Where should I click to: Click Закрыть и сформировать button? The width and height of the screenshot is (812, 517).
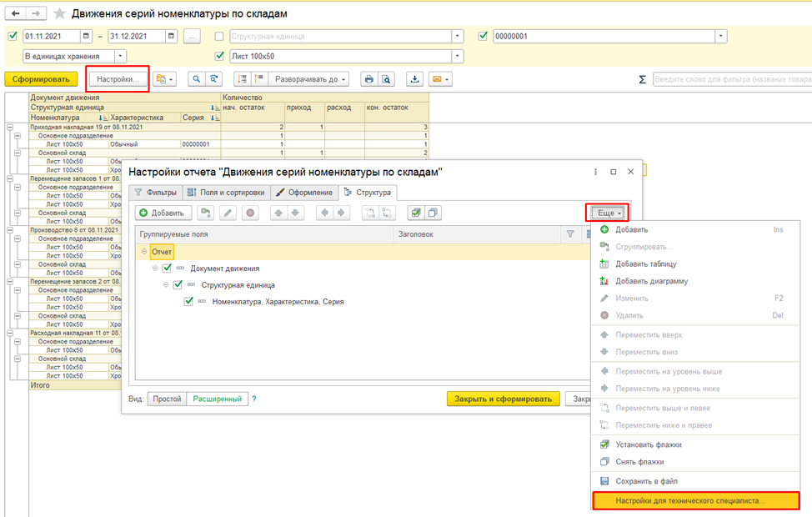[504, 399]
